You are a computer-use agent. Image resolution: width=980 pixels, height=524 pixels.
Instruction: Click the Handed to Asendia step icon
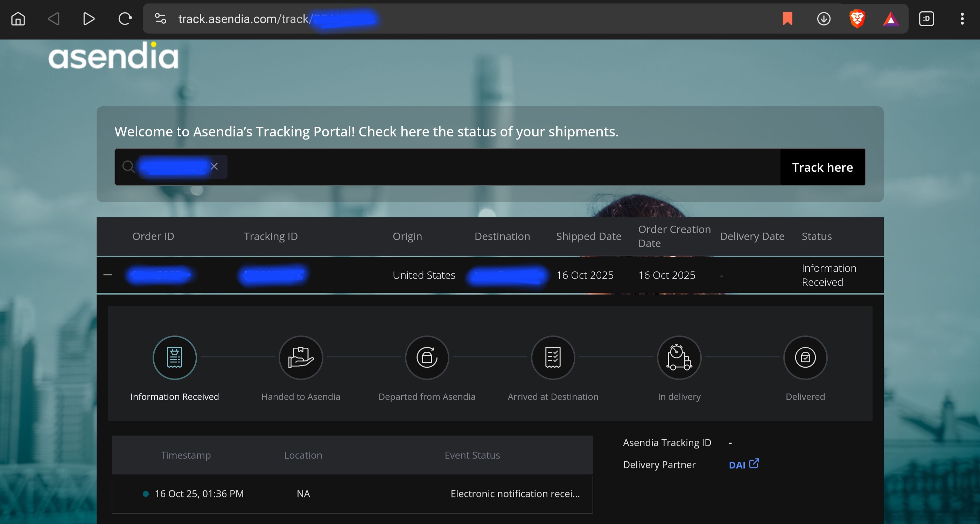point(301,357)
